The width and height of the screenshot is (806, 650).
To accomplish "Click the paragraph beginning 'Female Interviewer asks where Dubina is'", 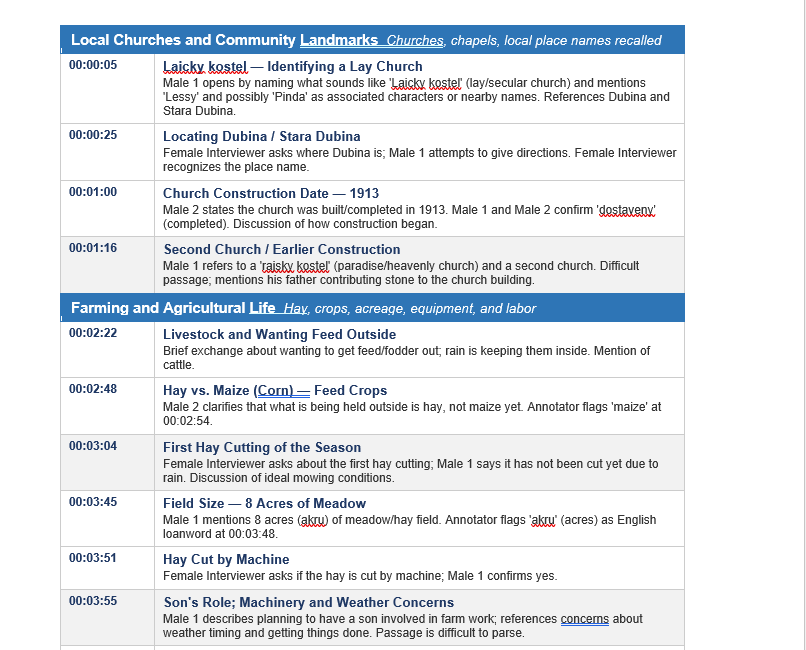I will point(419,160).
